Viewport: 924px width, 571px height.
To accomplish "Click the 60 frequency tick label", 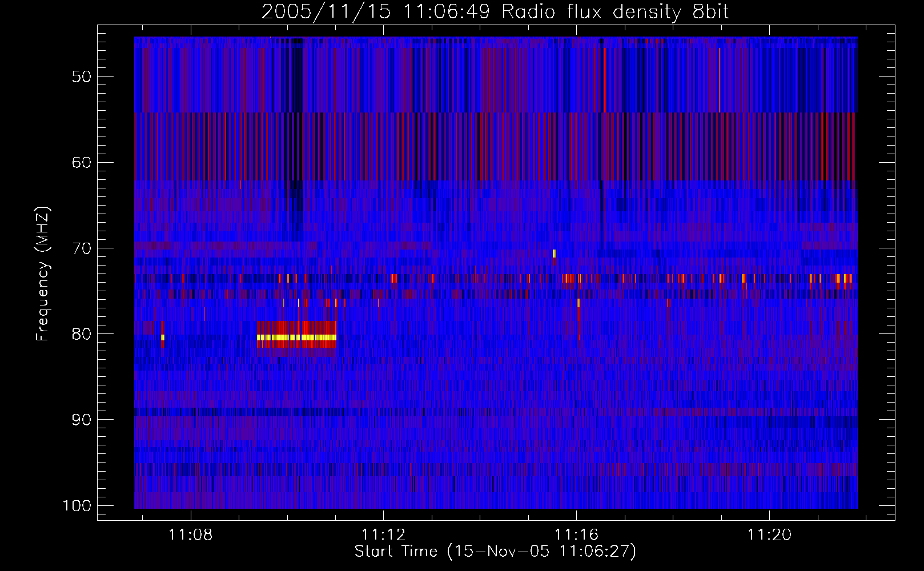I will point(81,162).
